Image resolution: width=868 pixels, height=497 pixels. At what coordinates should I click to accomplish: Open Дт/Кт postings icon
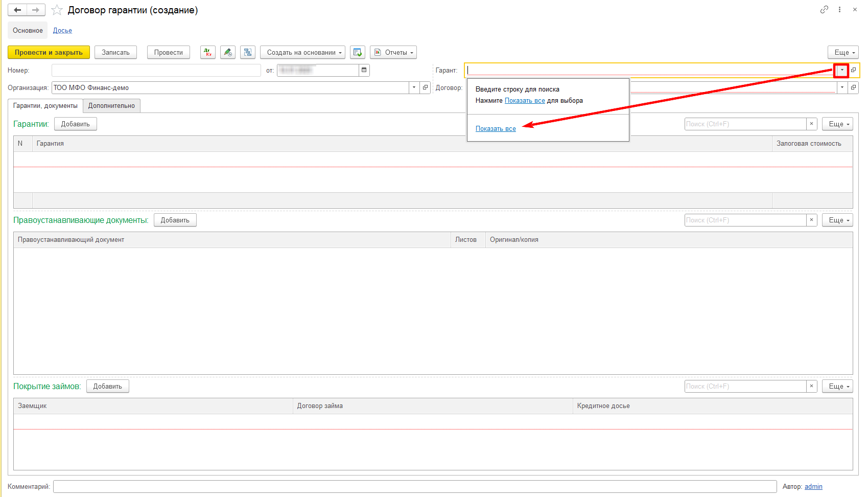pos(207,52)
